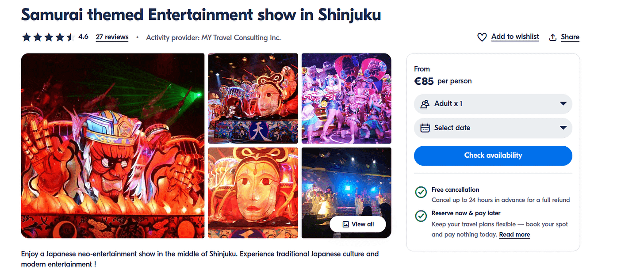Viewport: 644px width, 273px height.
Task: Click the Share link text
Action: coord(570,37)
